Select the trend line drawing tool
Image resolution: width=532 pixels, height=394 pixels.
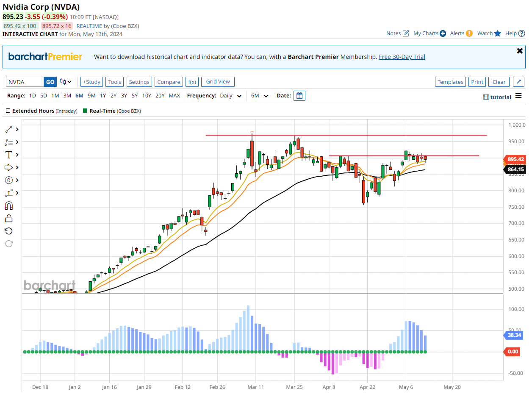click(8, 129)
